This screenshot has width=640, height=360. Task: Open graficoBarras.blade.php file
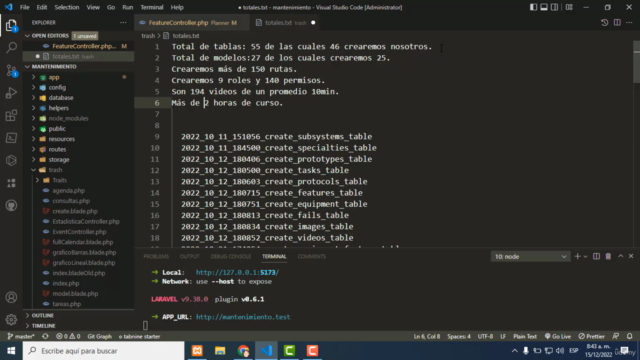[x=84, y=253]
